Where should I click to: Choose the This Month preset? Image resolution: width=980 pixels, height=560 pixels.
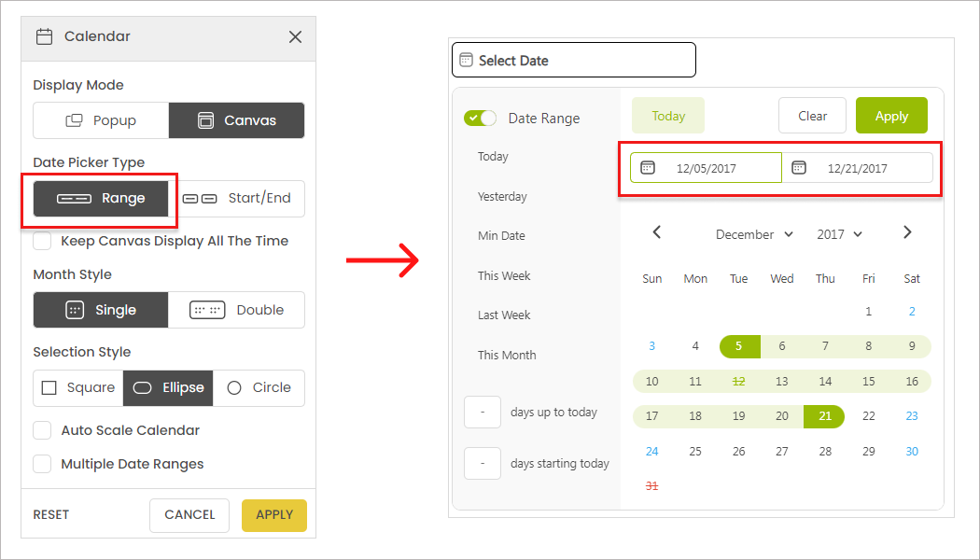[x=507, y=355]
